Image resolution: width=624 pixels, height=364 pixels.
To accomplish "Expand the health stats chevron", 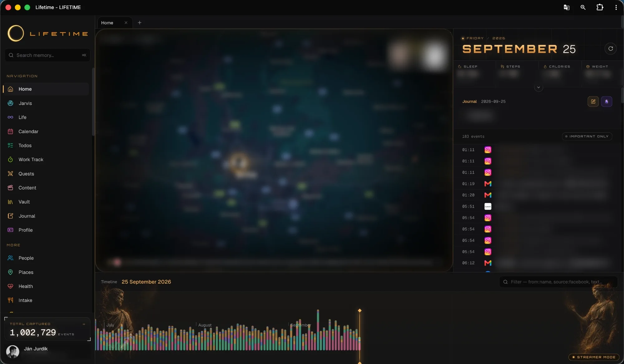I will tap(539, 88).
